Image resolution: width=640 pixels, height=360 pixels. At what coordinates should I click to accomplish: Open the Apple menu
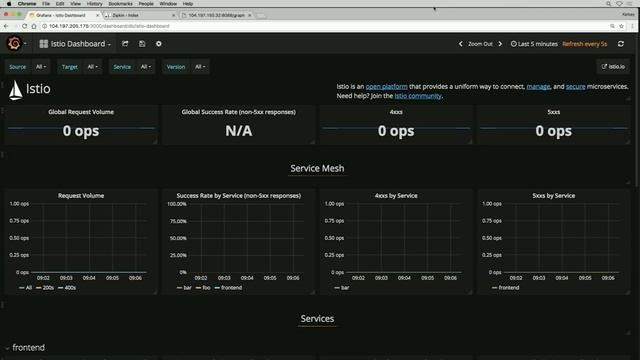[x=9, y=4]
